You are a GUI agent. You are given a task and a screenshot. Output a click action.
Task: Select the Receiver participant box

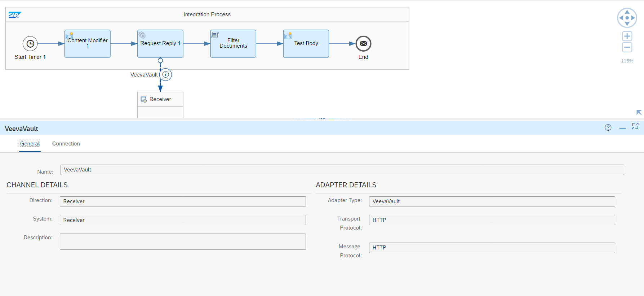pos(160,105)
